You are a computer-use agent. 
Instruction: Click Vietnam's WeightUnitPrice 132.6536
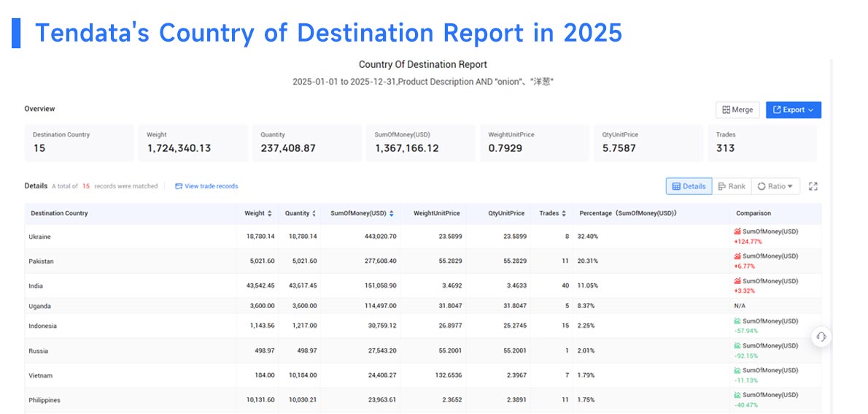447,375
